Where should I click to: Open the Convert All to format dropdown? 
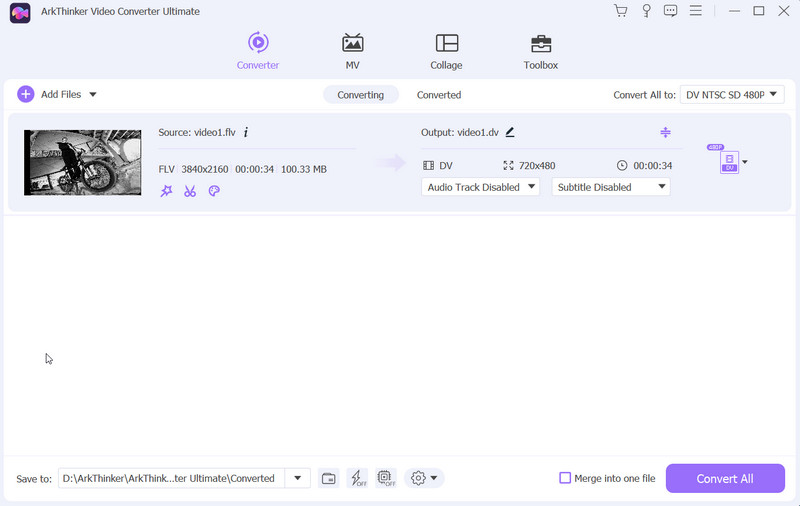pyautogui.click(x=732, y=95)
